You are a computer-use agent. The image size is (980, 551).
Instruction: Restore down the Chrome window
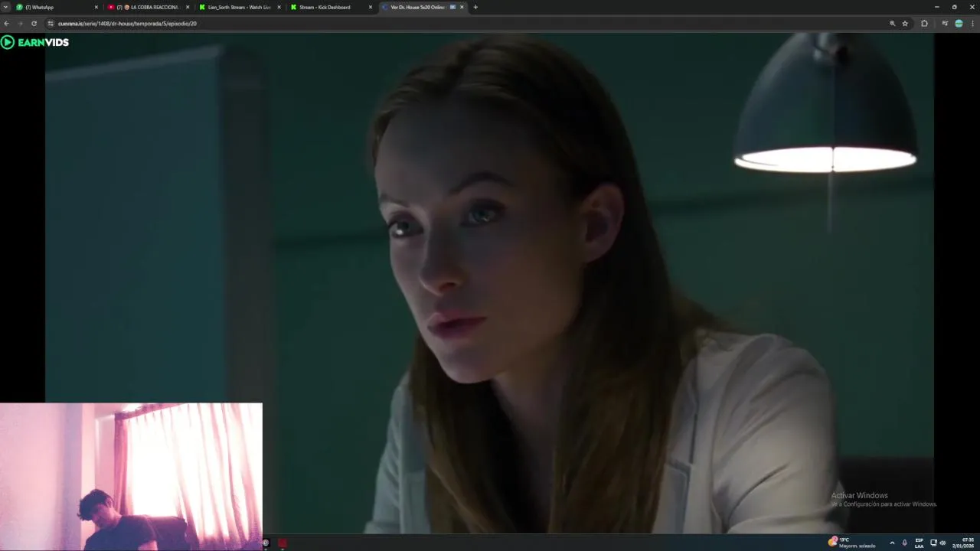click(x=954, y=7)
